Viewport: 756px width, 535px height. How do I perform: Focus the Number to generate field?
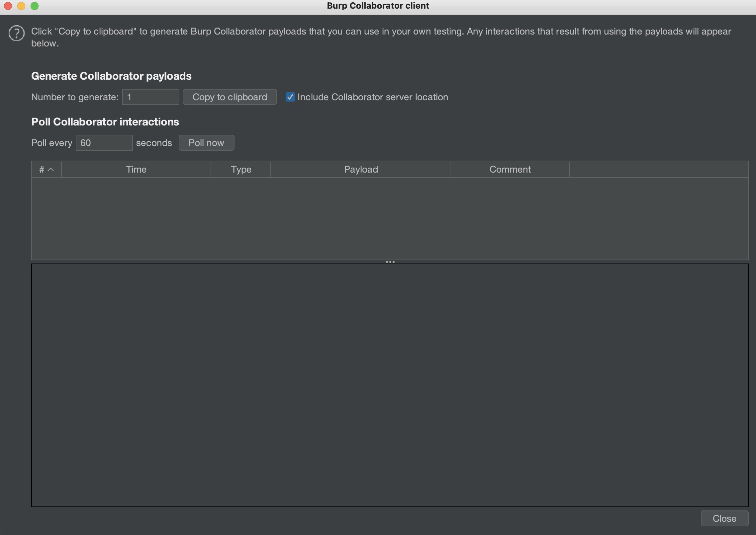click(x=151, y=97)
